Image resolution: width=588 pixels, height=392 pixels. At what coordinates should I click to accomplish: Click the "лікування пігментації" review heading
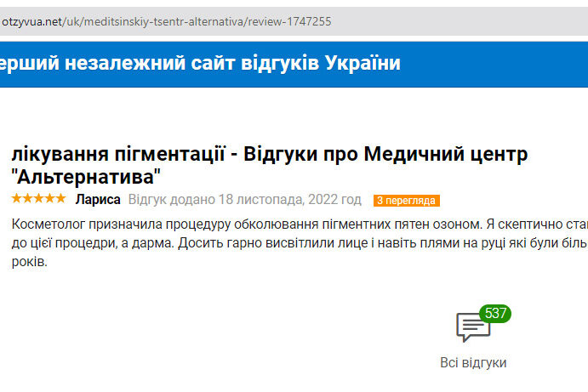[x=119, y=155]
